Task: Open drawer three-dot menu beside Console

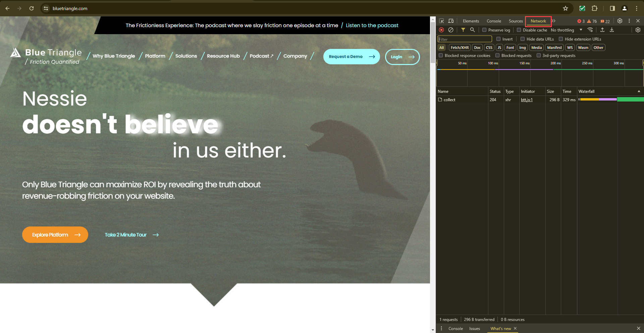Action: [x=441, y=328]
